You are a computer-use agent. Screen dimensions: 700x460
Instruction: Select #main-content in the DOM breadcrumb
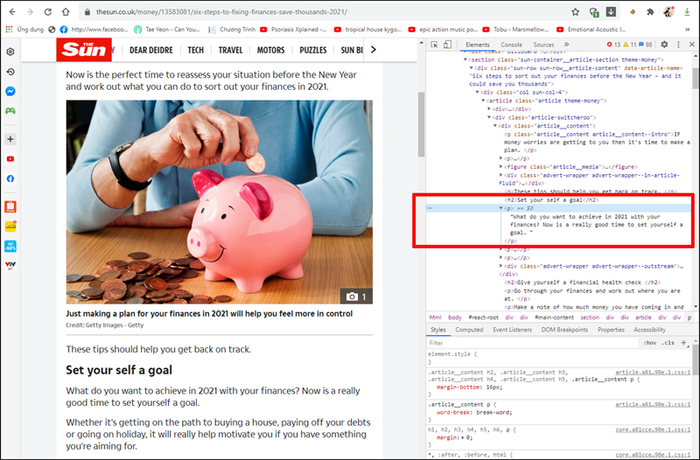pos(554,318)
